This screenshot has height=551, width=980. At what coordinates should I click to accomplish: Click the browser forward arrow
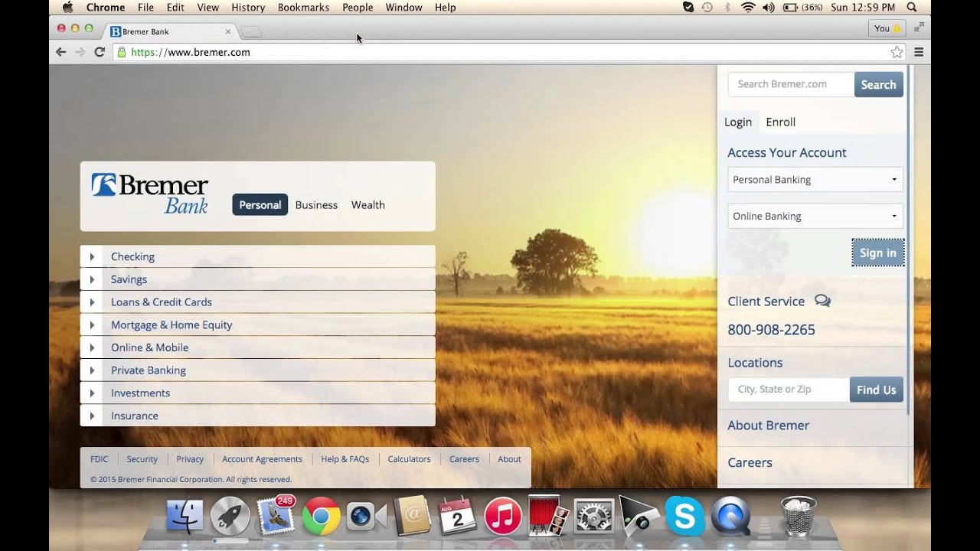click(80, 52)
